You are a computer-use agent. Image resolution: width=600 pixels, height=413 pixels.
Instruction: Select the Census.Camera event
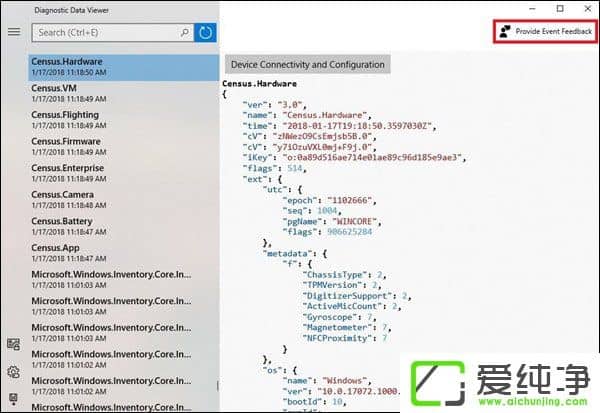point(124,200)
